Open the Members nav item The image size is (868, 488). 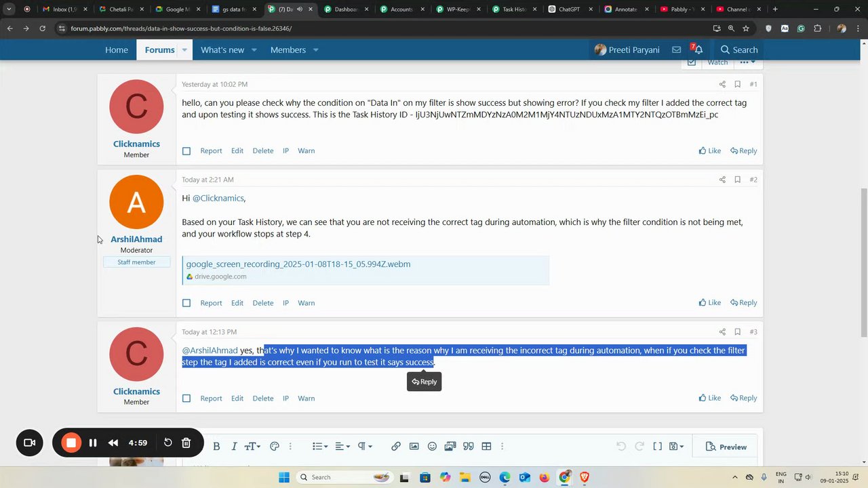[288, 50]
